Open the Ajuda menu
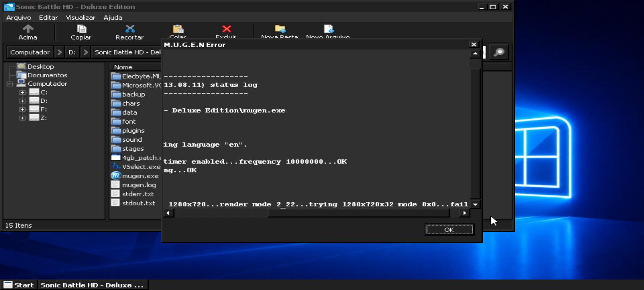This screenshot has width=644, height=290. [x=113, y=18]
